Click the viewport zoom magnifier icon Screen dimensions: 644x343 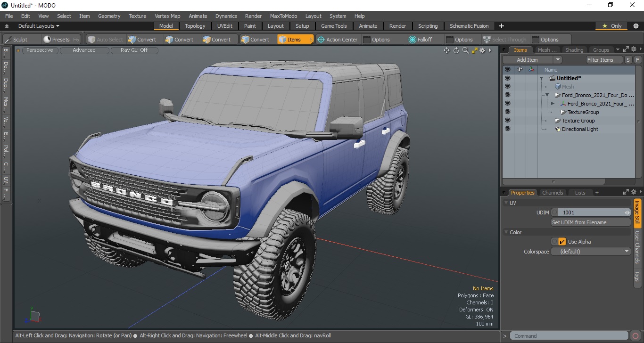click(465, 50)
